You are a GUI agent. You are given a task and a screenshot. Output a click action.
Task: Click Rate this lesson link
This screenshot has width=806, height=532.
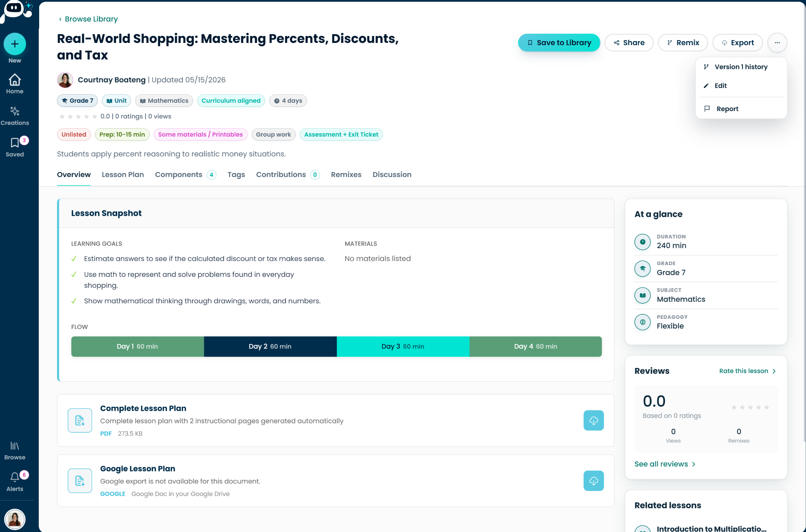(747, 371)
